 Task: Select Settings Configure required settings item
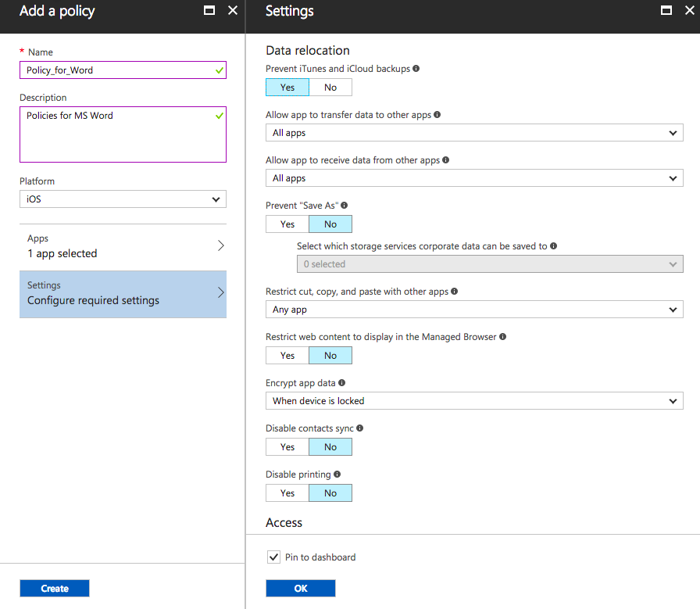[123, 293]
